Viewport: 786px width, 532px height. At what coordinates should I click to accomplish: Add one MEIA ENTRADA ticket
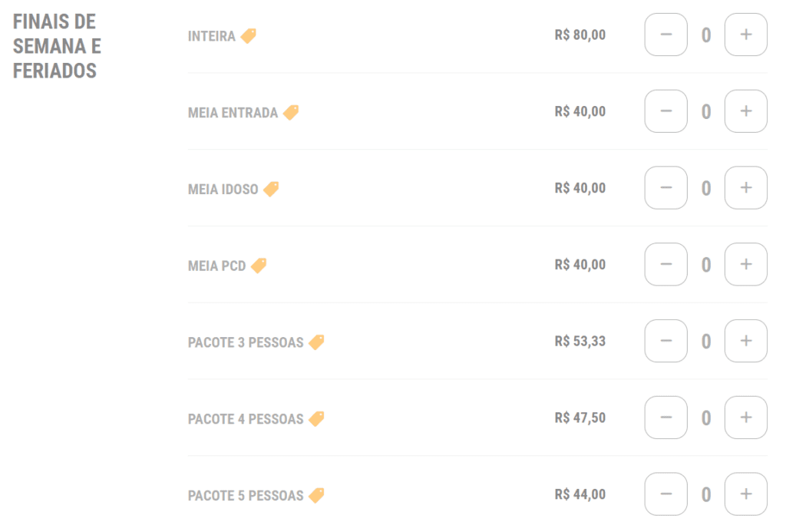(746, 111)
